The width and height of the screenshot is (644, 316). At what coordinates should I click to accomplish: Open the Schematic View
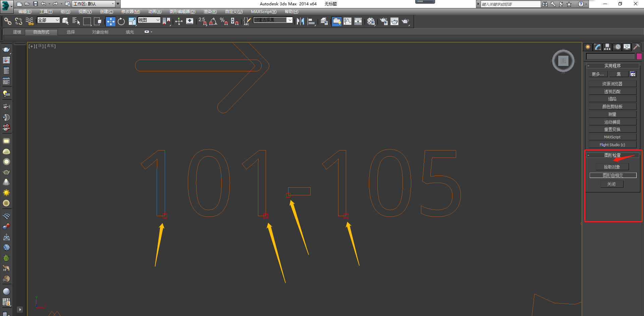pyautogui.click(x=358, y=21)
